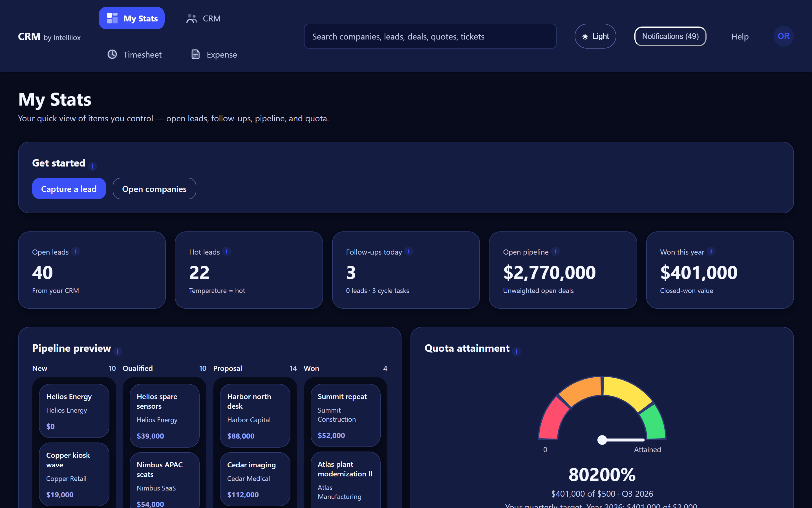Click the My Stats grid icon
812x508 pixels.
pos(112,18)
